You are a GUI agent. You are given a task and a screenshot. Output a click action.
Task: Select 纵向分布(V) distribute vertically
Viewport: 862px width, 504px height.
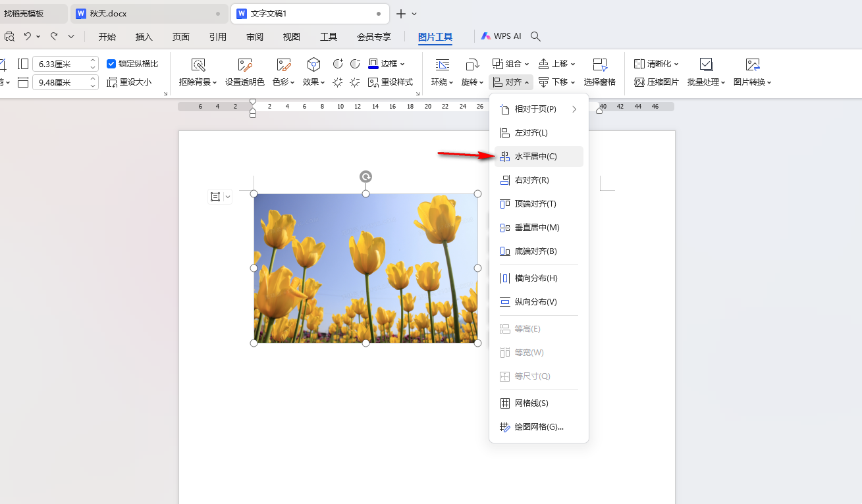tap(539, 302)
